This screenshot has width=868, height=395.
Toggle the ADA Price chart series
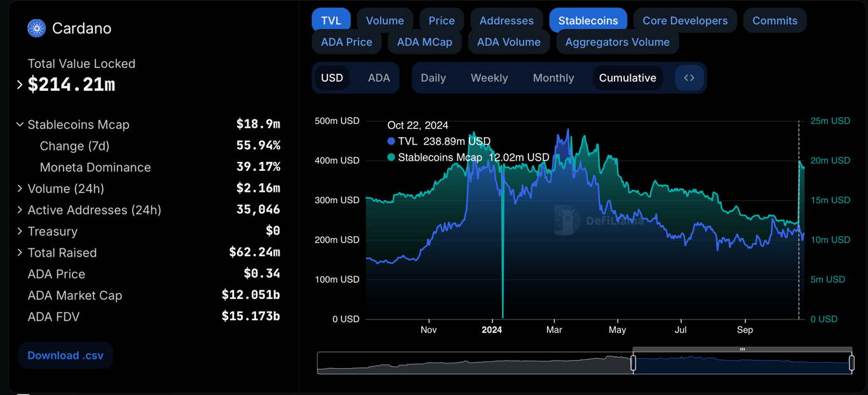click(x=346, y=42)
